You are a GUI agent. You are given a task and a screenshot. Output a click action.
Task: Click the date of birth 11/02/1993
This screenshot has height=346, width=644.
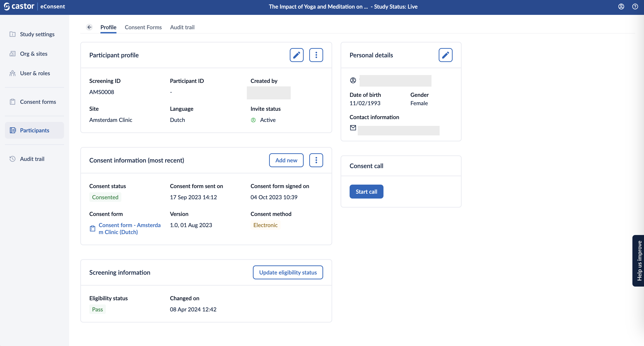pyautogui.click(x=365, y=103)
